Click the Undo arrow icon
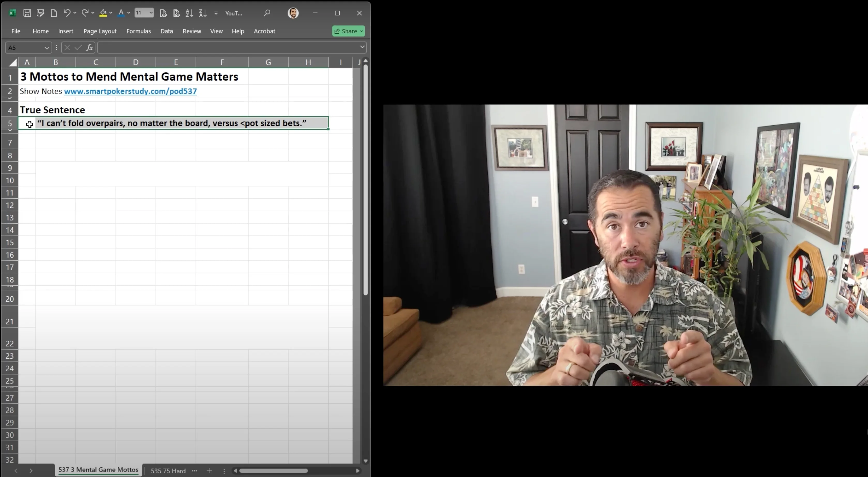Screen dimensions: 868x477 tap(67, 13)
